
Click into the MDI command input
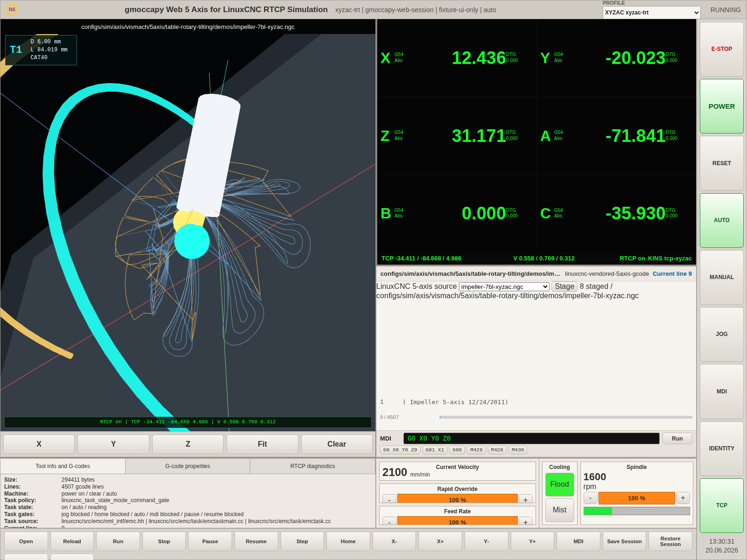click(x=531, y=439)
